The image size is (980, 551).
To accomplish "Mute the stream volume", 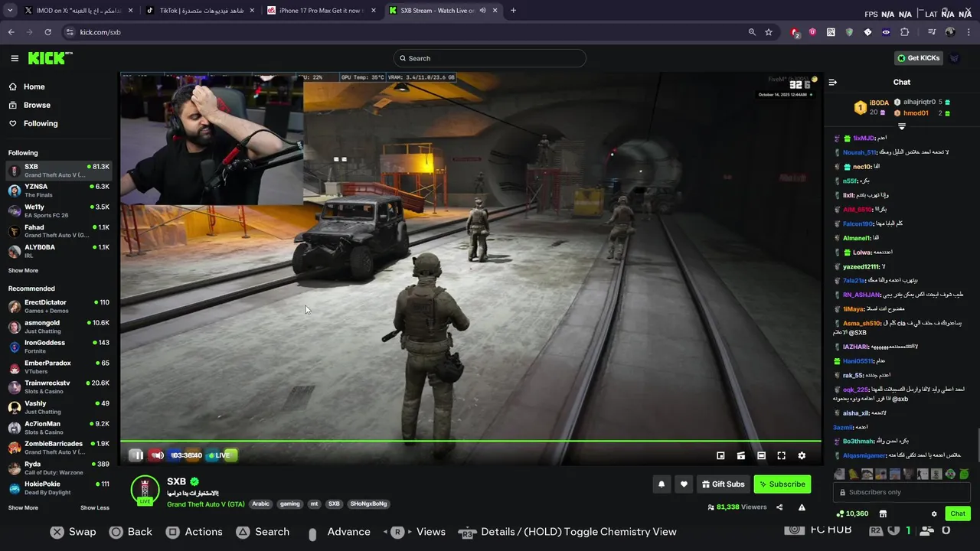I will (x=158, y=455).
